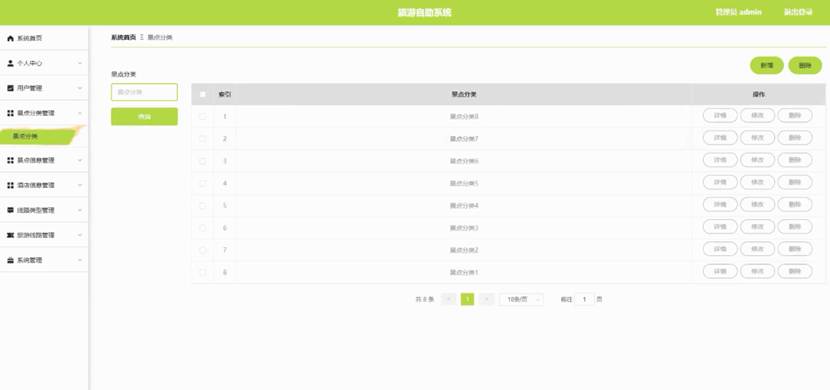This screenshot has height=390, width=830.
Task: Expand 线路类型管理 via its chevron arrow
Action: (80, 210)
